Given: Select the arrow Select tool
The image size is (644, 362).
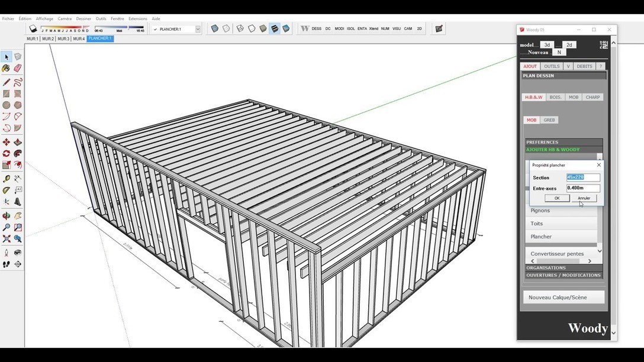Looking at the screenshot, I should pyautogui.click(x=7, y=57).
